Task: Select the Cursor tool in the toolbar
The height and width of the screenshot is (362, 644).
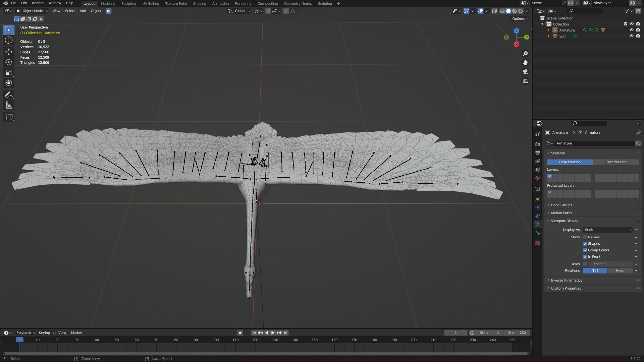Action: click(x=9, y=40)
